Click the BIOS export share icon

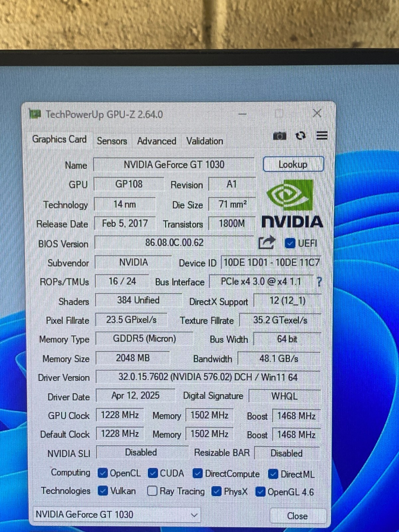point(267,242)
